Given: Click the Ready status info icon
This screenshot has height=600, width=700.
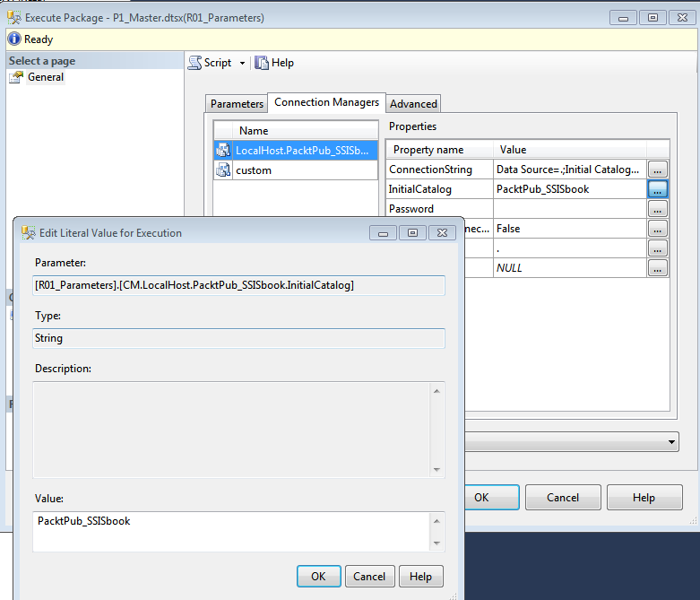Looking at the screenshot, I should tap(14, 39).
